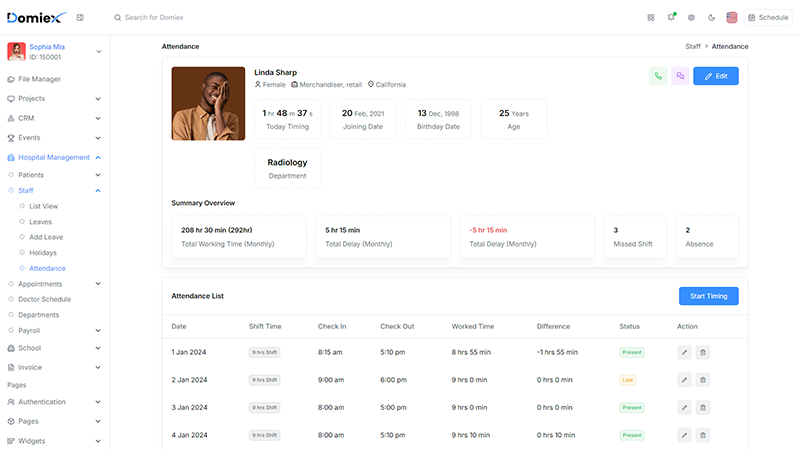Open the Leaves page
Viewport: 800px width, 450px height.
point(40,222)
